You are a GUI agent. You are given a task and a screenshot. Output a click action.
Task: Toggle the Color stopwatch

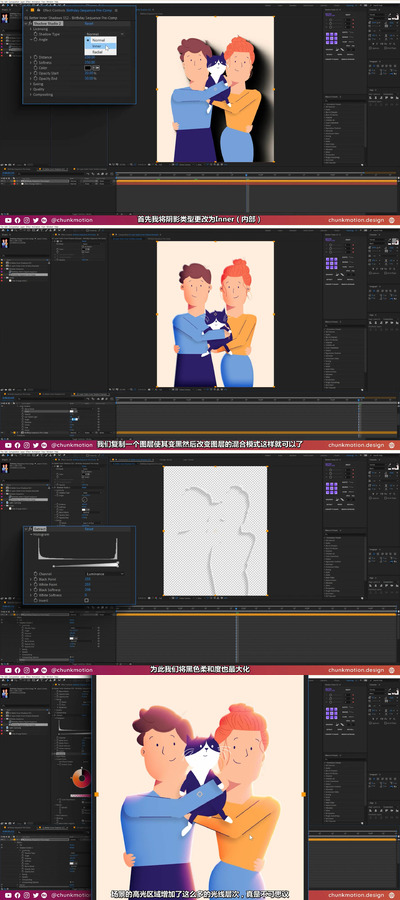tap(36, 68)
